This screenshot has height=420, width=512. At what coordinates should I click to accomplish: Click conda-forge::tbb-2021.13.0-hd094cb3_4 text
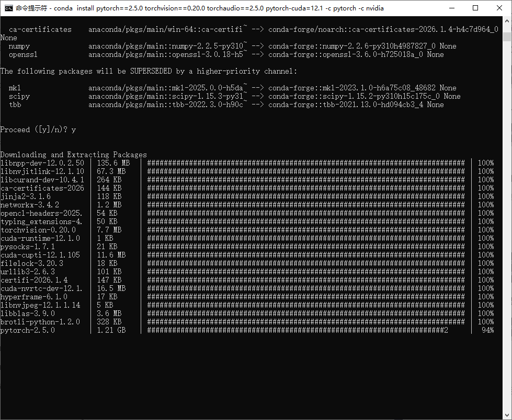tap(346, 104)
